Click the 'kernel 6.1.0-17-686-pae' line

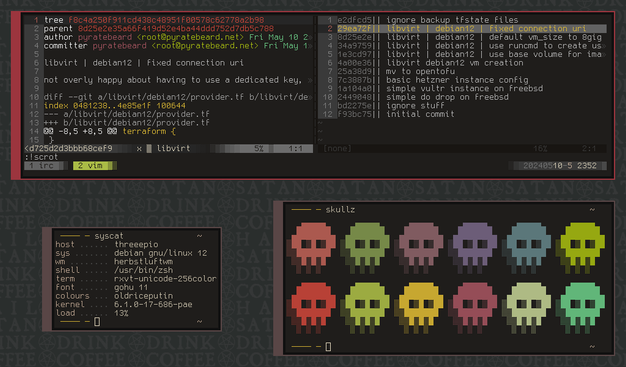tap(124, 305)
